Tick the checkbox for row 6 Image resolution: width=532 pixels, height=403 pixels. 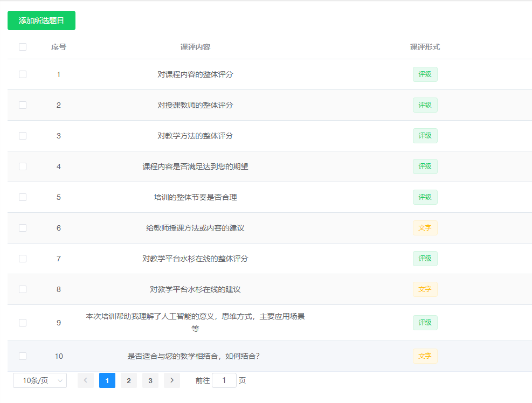[23, 228]
